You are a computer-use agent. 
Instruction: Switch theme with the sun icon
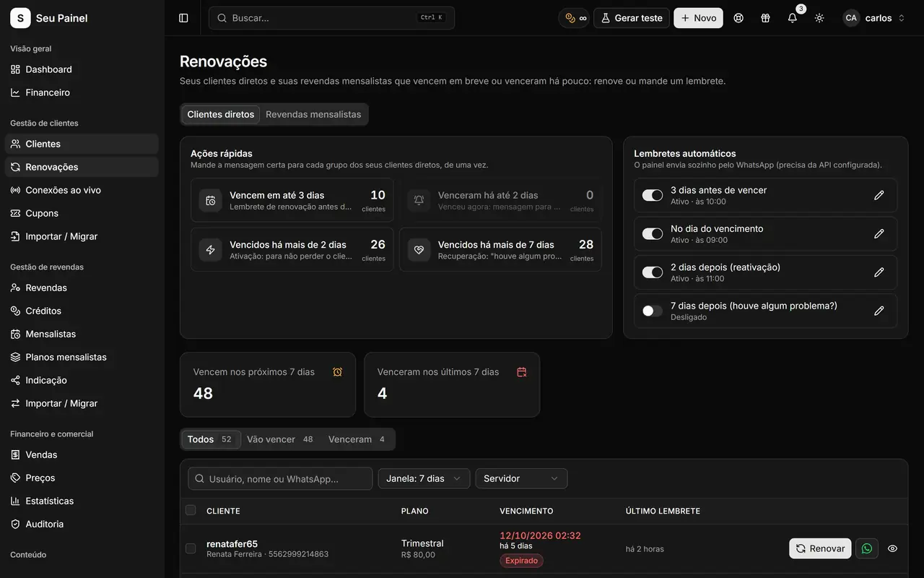819,18
